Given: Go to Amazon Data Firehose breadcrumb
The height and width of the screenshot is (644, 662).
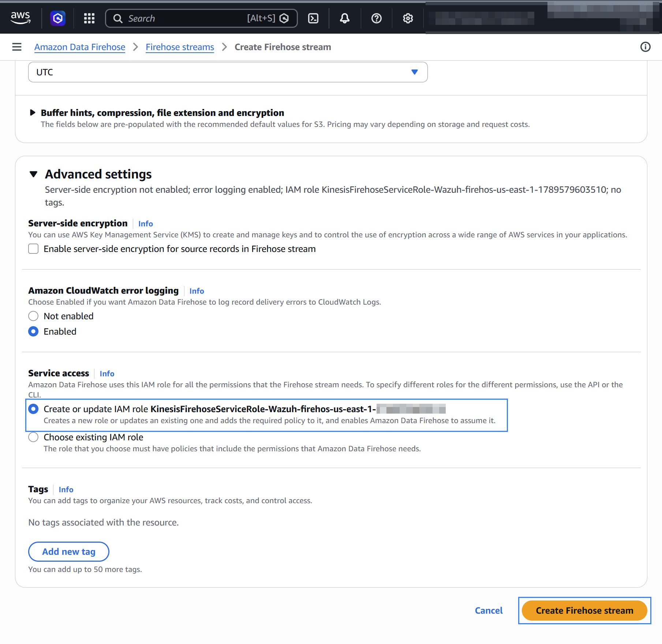Looking at the screenshot, I should (x=80, y=47).
